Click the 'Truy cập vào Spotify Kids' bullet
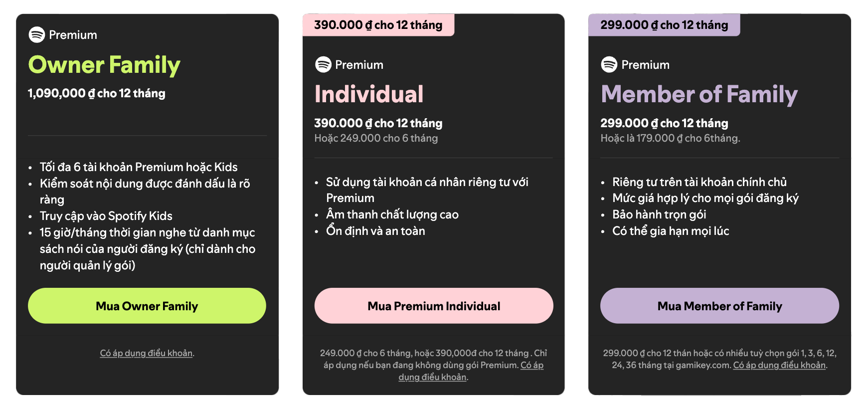This screenshot has width=868, height=409. pyautogui.click(x=106, y=216)
